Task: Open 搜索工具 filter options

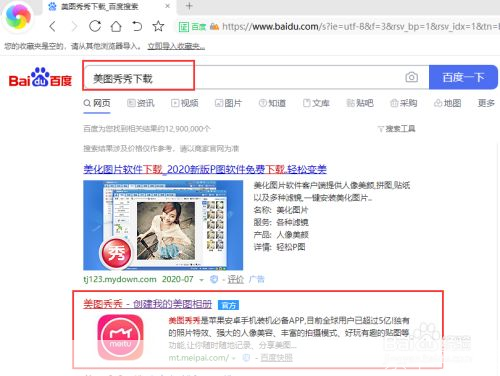Action: pyautogui.click(x=396, y=129)
